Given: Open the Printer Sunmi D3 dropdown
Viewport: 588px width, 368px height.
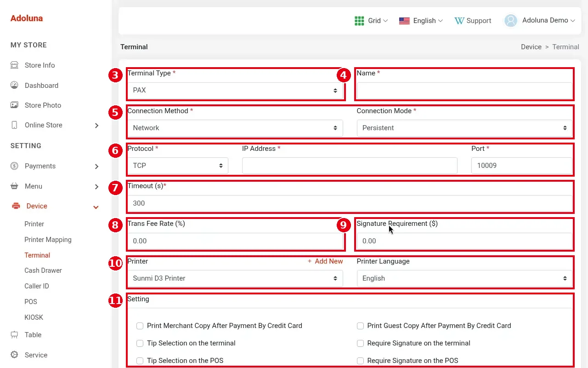Looking at the screenshot, I should (235, 278).
